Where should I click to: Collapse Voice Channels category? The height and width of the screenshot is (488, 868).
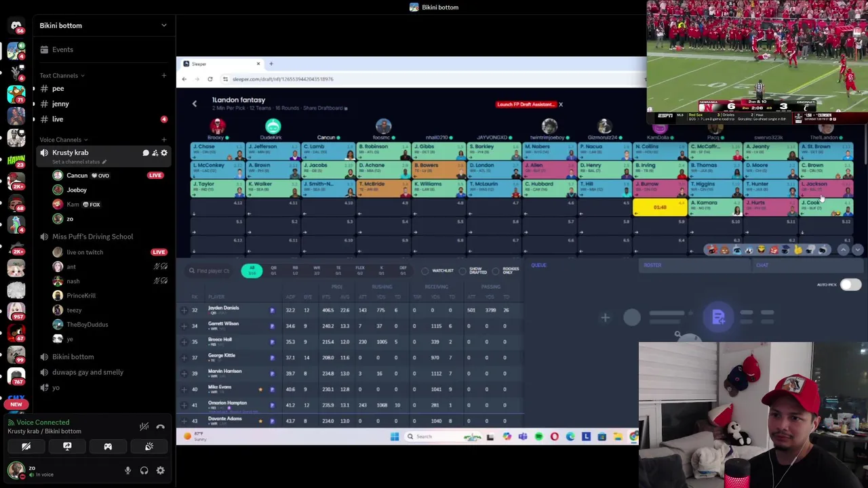tap(64, 140)
